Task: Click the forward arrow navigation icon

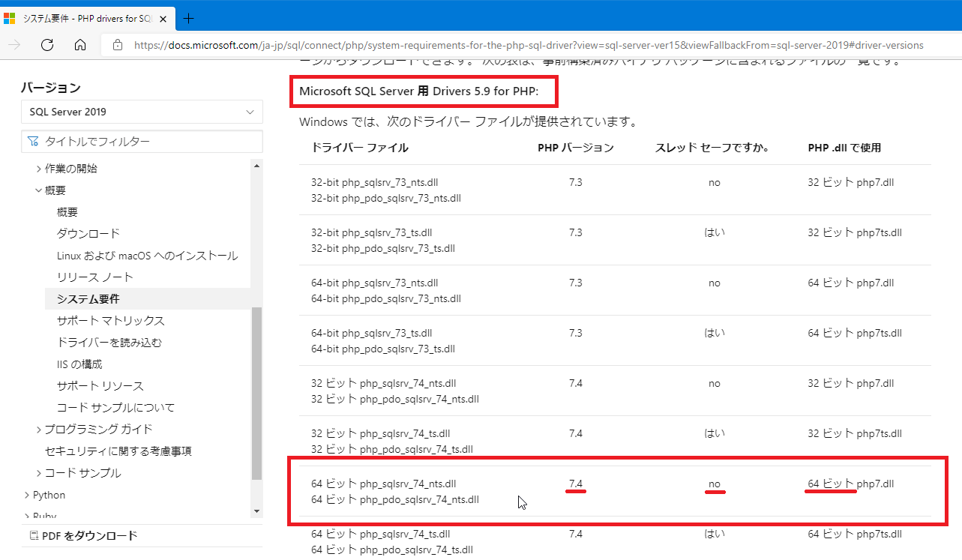Action: click(14, 45)
